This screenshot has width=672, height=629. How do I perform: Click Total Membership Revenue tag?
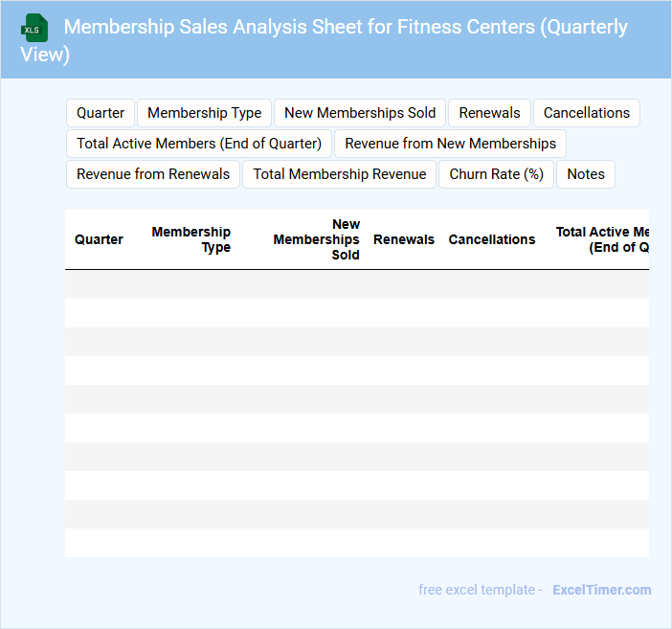(340, 174)
